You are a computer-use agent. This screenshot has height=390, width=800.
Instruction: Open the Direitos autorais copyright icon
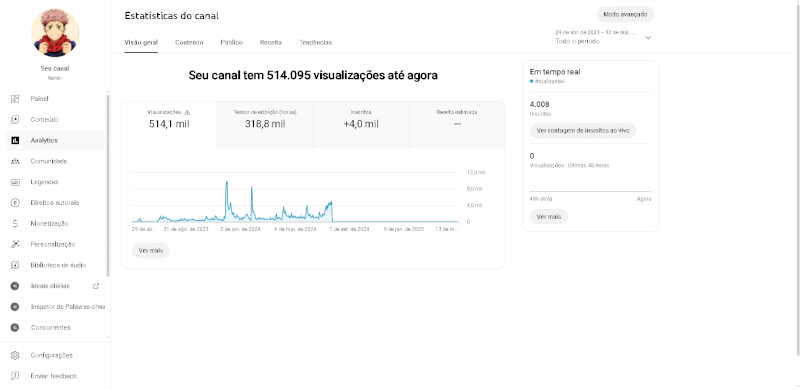[x=15, y=203]
